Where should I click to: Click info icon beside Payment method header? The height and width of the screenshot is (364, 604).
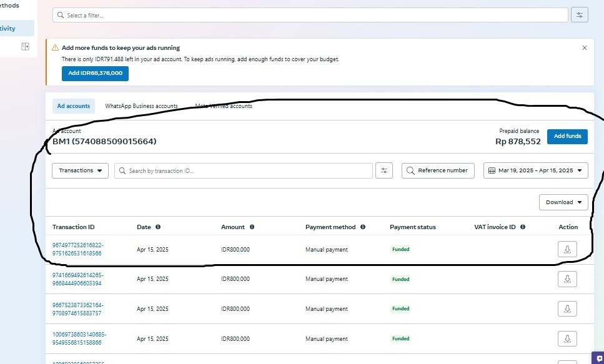click(363, 227)
